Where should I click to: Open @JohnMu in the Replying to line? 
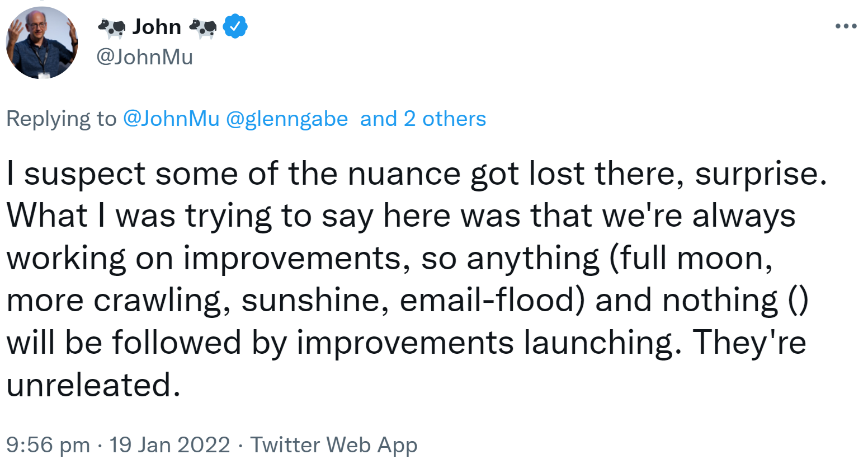coord(171,119)
